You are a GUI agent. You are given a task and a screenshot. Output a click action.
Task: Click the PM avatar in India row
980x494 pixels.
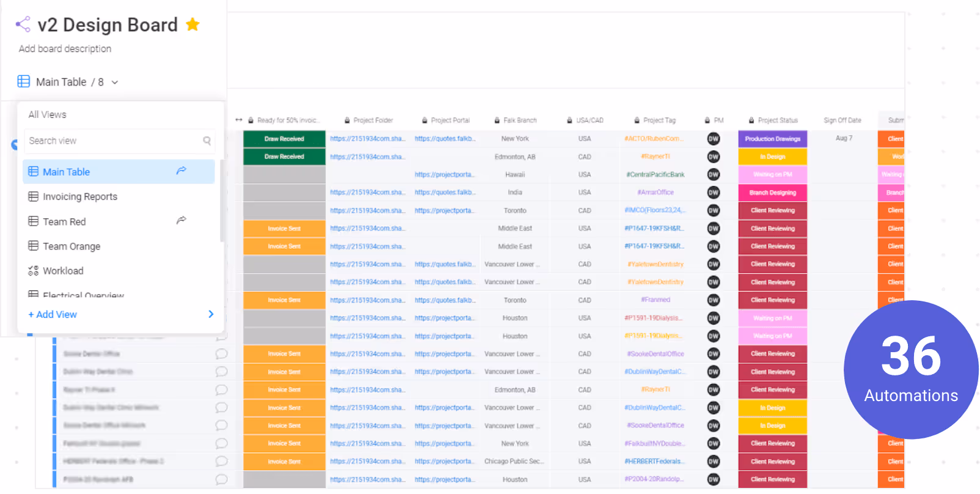(713, 193)
